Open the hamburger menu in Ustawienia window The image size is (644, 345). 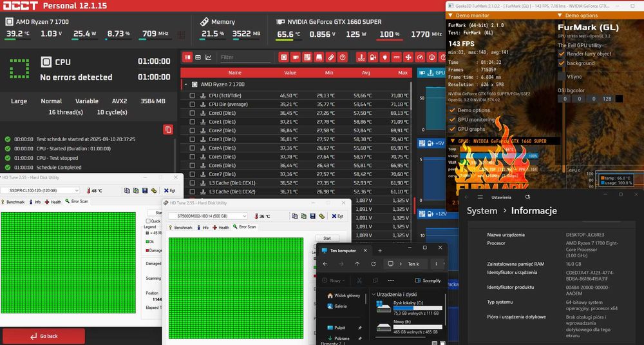[x=480, y=197]
